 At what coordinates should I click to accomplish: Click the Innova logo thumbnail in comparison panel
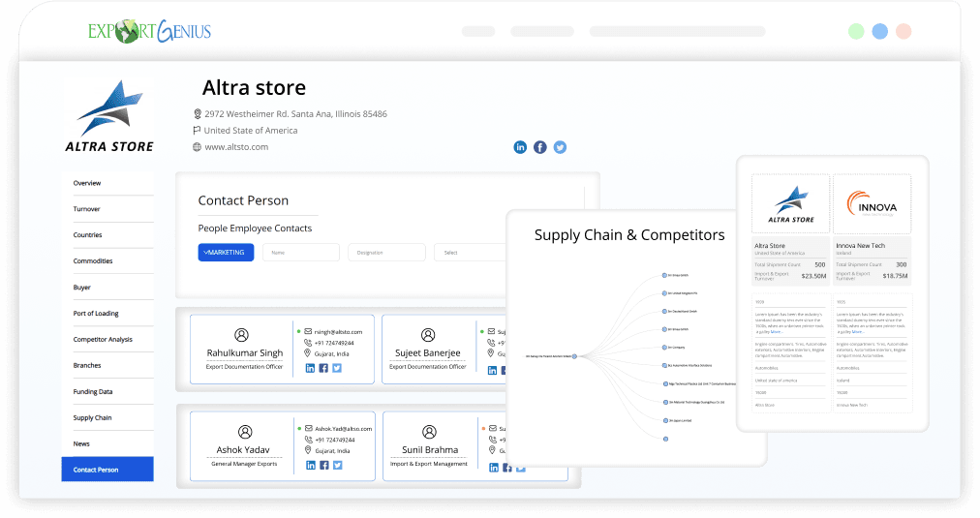(872, 204)
